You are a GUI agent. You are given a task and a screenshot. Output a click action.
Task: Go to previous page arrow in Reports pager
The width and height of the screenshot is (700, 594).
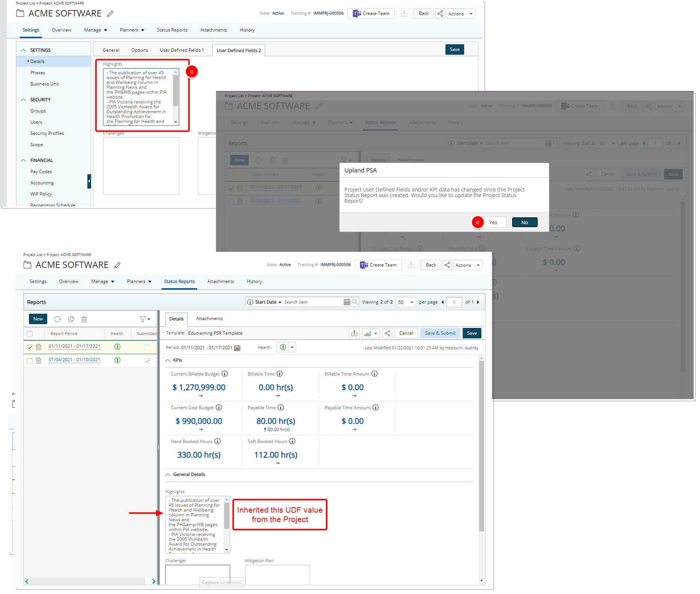click(x=442, y=302)
